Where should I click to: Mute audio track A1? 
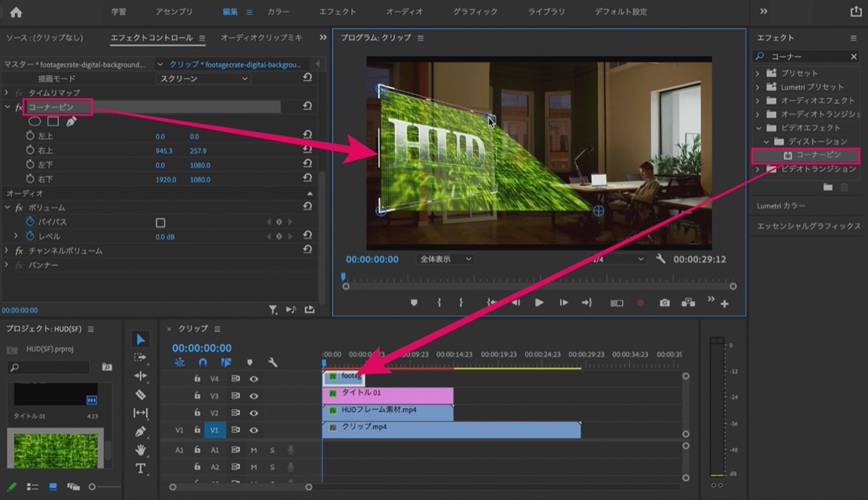[x=254, y=450]
